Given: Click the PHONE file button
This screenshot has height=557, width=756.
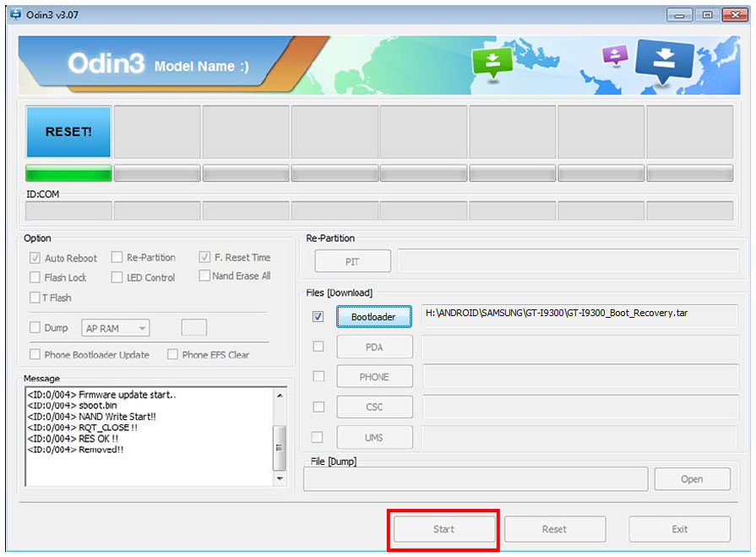Looking at the screenshot, I should tap(375, 377).
